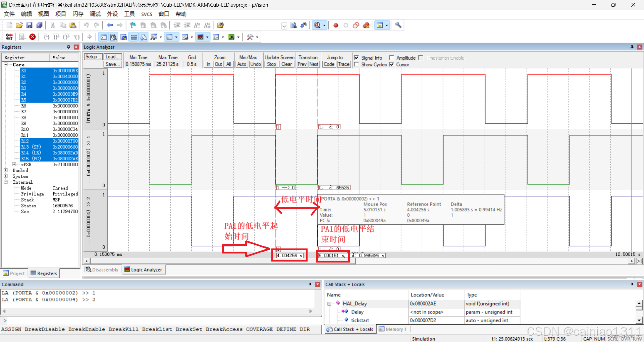Switch to the Project tab
The image size is (644, 342).
pos(14,273)
